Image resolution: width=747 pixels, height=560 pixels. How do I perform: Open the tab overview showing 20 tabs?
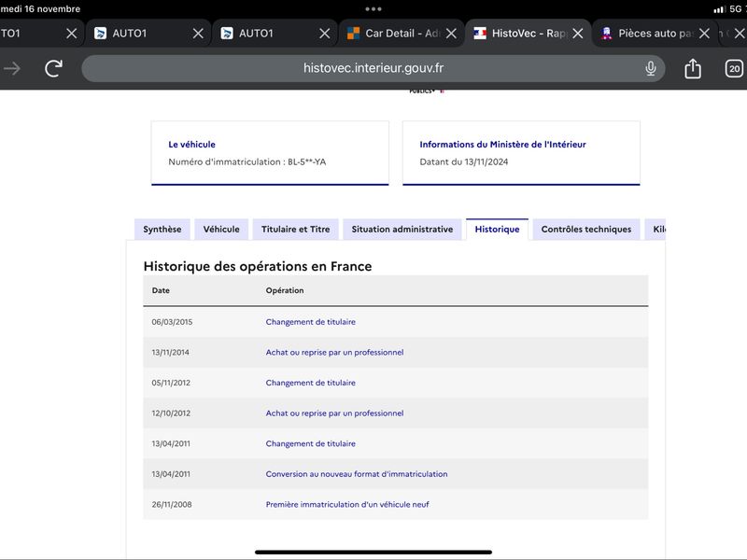pos(734,68)
